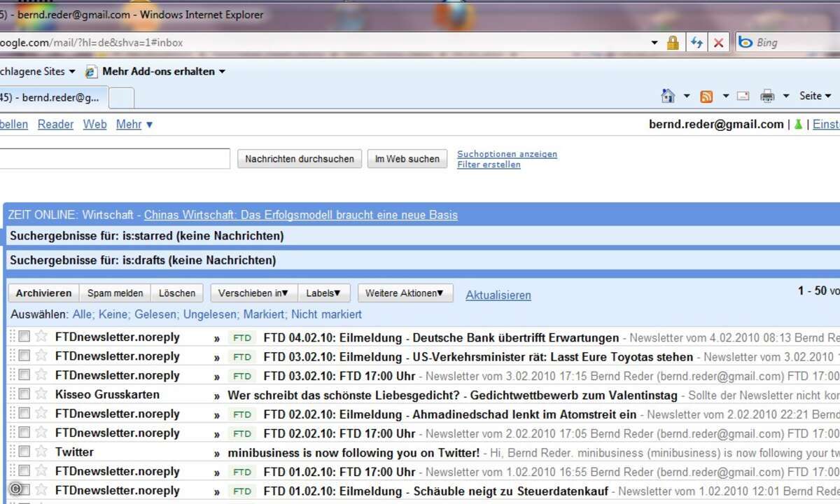Open Chinas Wirtschaft web clip link
The image size is (840, 504).
[x=301, y=215]
